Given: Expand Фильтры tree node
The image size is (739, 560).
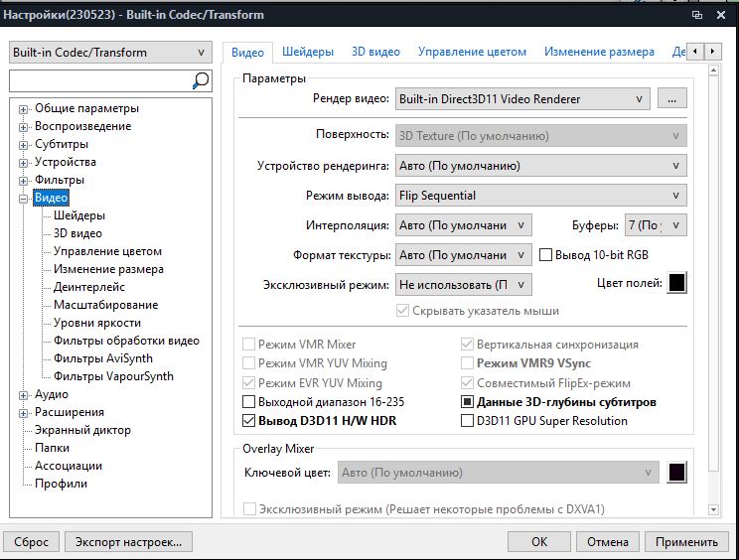Looking at the screenshot, I should [23, 181].
